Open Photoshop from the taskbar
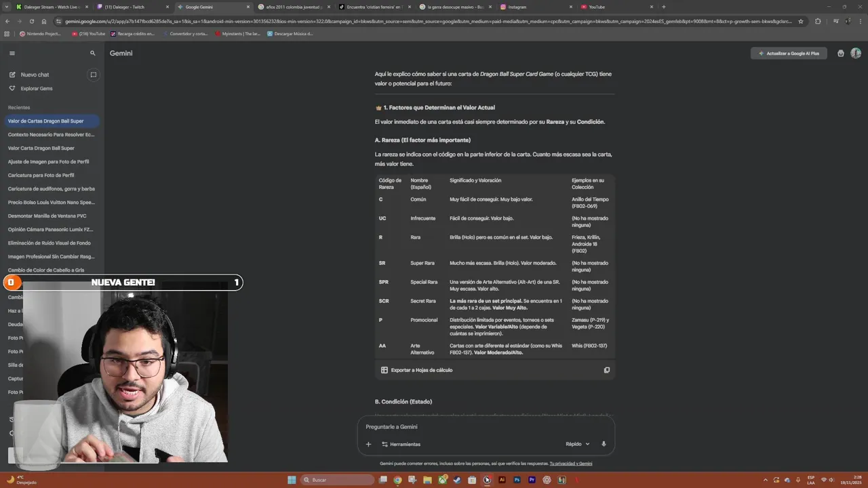 517,480
